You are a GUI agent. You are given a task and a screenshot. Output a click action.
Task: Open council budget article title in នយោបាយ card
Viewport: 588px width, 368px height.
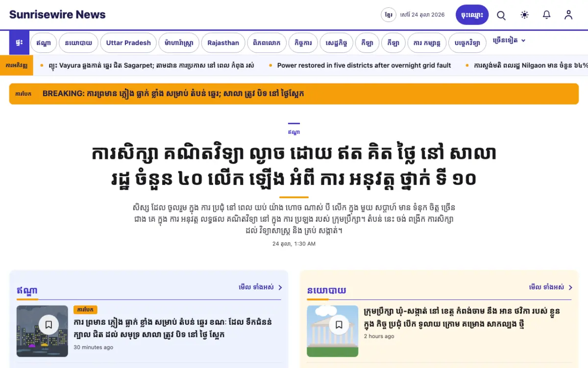(x=462, y=317)
